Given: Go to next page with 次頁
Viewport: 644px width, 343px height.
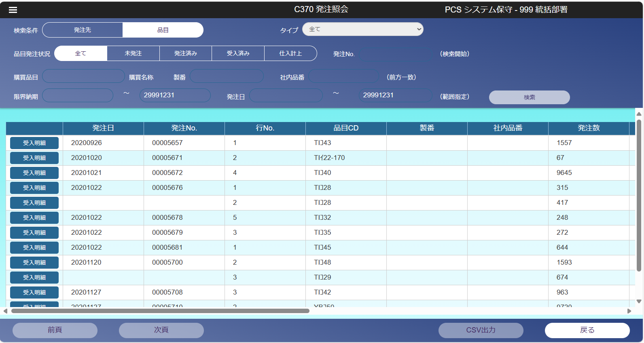Looking at the screenshot, I should (161, 330).
